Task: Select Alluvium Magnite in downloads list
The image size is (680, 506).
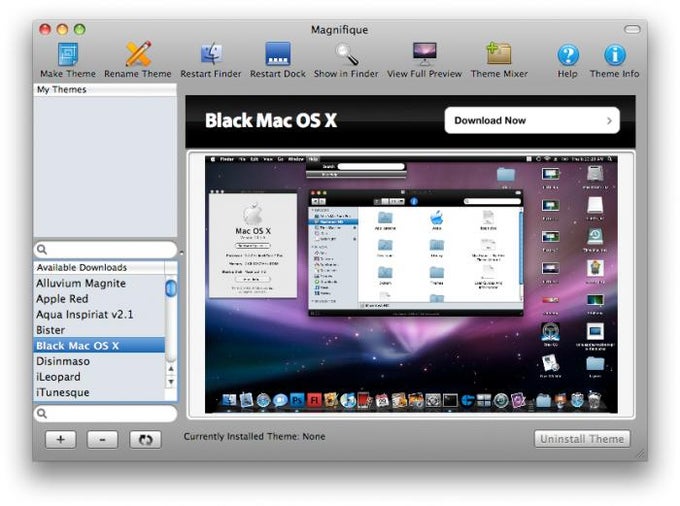Action: (99, 283)
